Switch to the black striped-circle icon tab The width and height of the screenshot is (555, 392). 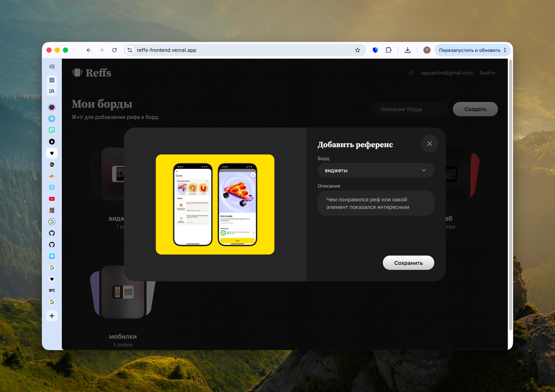52,165
